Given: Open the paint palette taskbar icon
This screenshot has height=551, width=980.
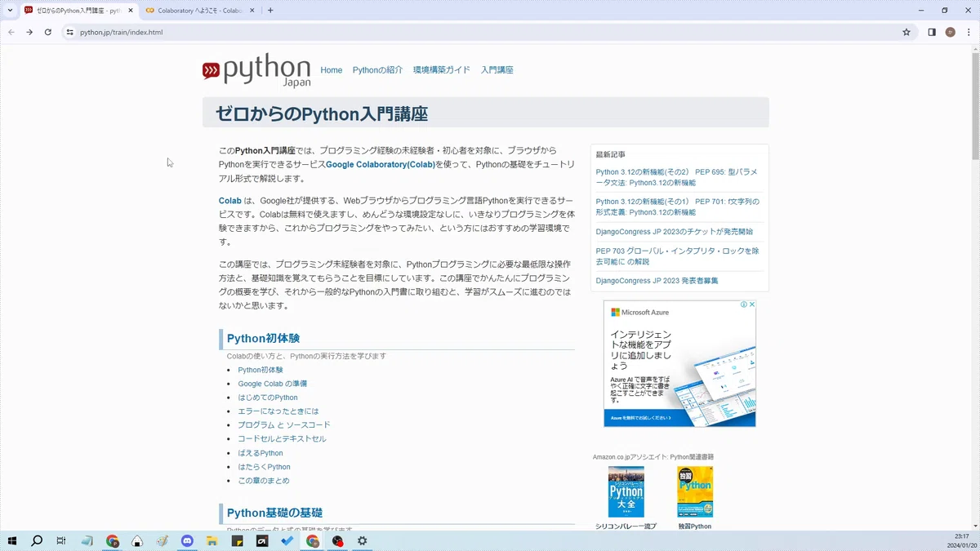Looking at the screenshot, I should pos(162,540).
